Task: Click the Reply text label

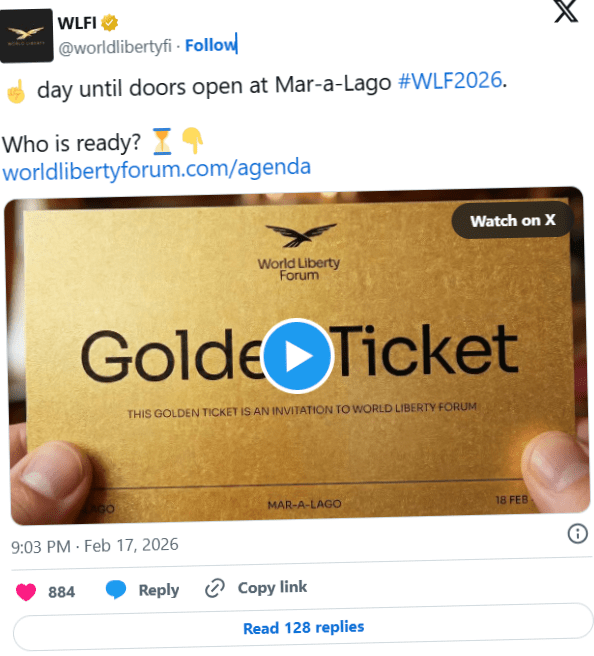Action: click(x=159, y=590)
